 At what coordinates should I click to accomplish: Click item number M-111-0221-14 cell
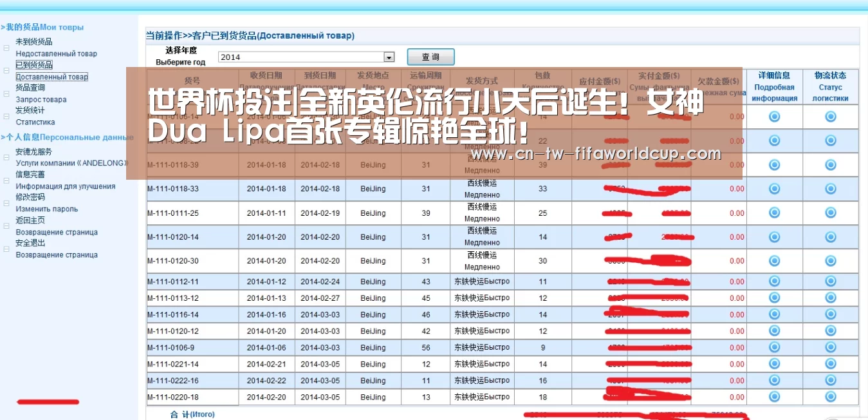click(192, 364)
